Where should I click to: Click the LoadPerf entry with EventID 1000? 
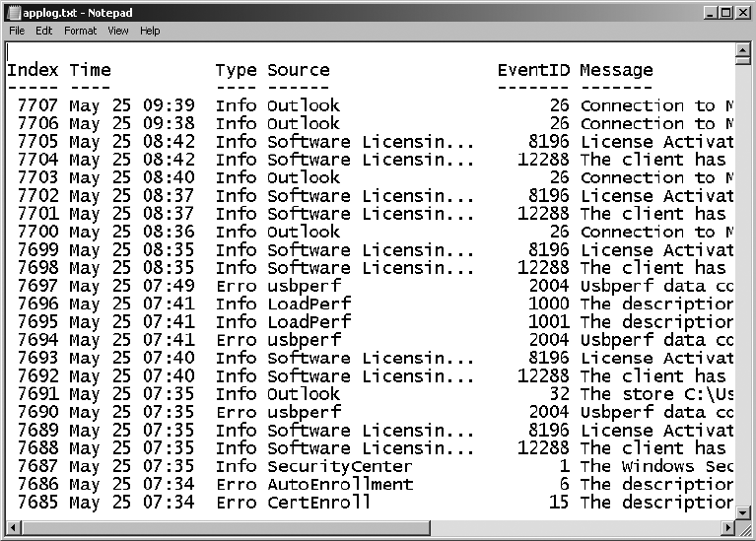point(309,304)
